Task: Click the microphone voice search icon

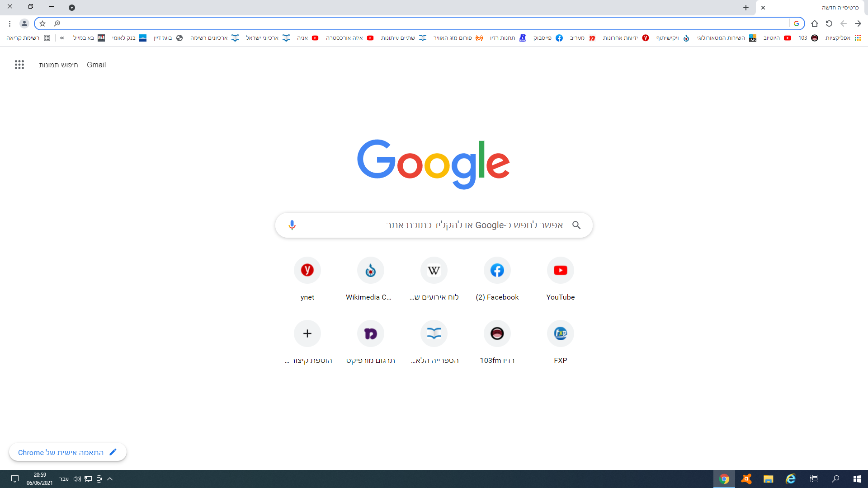Action: [x=292, y=225]
